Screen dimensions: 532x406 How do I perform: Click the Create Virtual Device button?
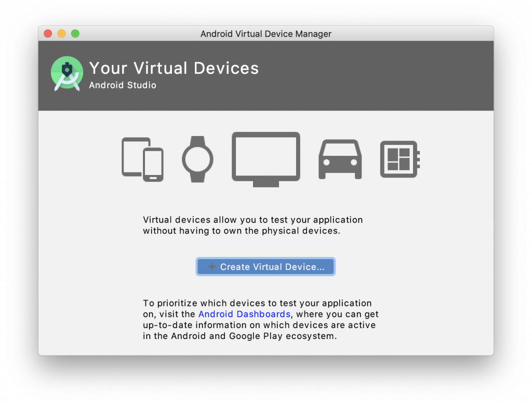coord(265,266)
